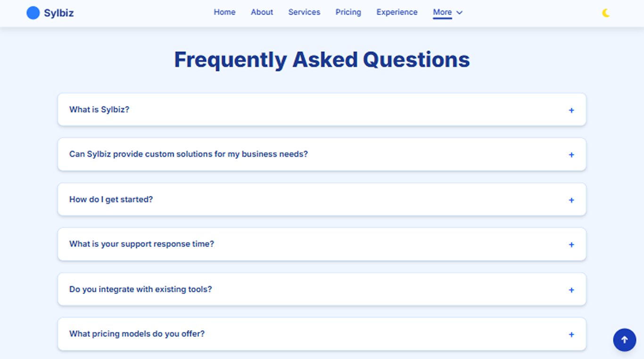Click plus icon for existing tools integration
The height and width of the screenshot is (359, 644).
point(571,290)
